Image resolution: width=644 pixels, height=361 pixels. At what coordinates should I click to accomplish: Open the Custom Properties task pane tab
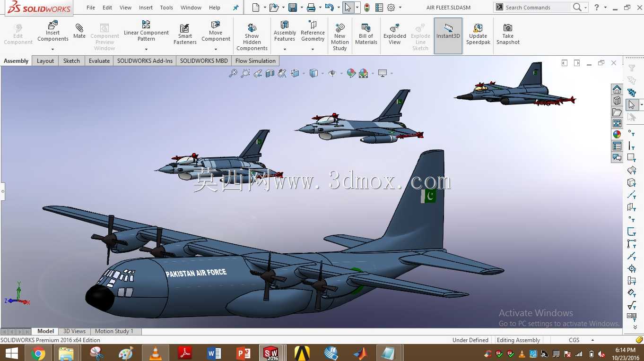coord(617,146)
